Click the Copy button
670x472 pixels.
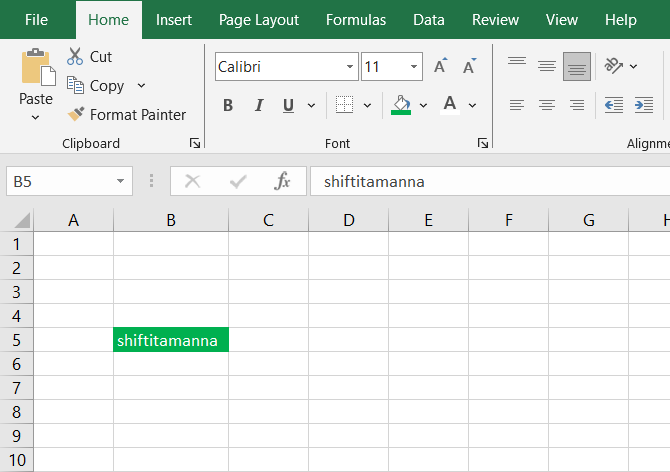96,85
